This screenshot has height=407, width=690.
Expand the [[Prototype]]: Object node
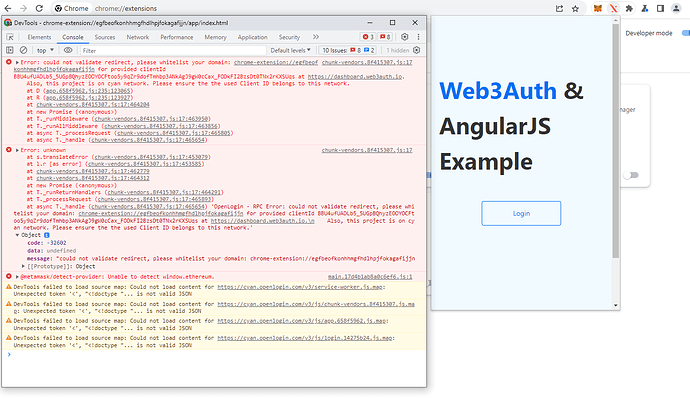pos(23,266)
